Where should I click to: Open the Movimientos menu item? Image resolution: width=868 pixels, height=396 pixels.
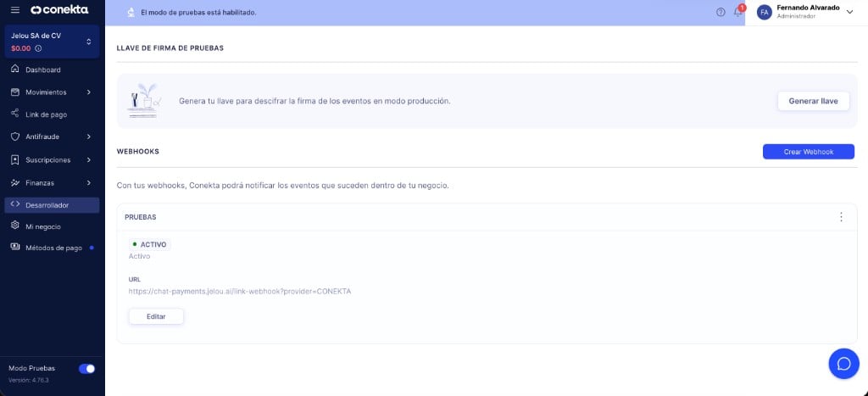(52, 92)
